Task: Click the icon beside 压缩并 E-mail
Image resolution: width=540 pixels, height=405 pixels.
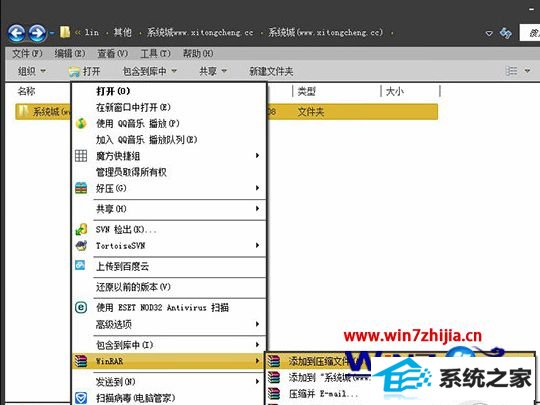Action: [x=274, y=393]
